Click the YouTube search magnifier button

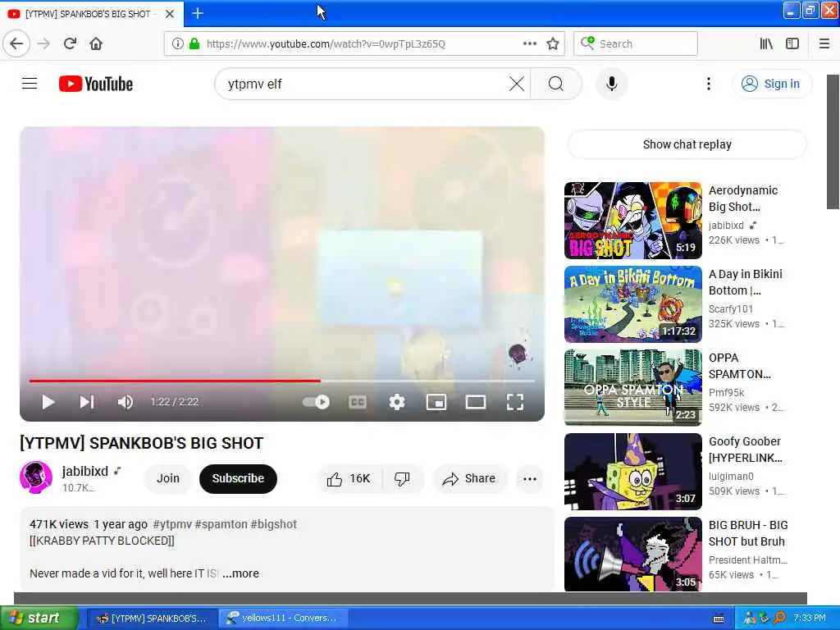click(x=556, y=84)
